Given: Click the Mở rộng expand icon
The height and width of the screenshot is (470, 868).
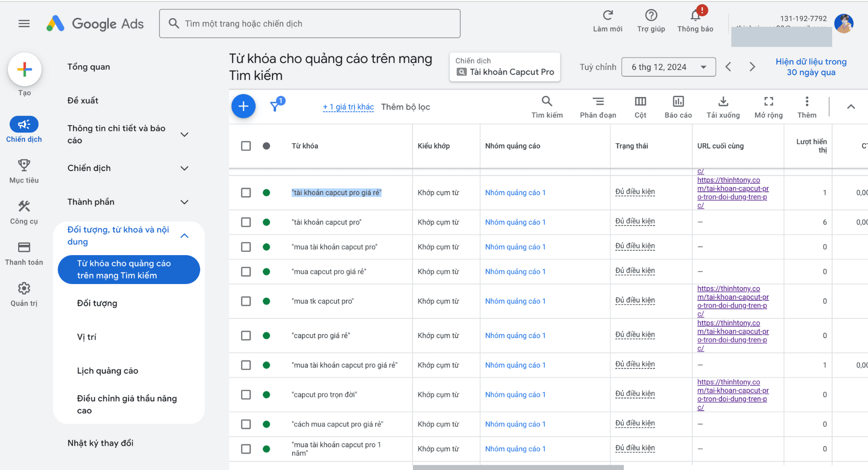Looking at the screenshot, I should point(768,102).
